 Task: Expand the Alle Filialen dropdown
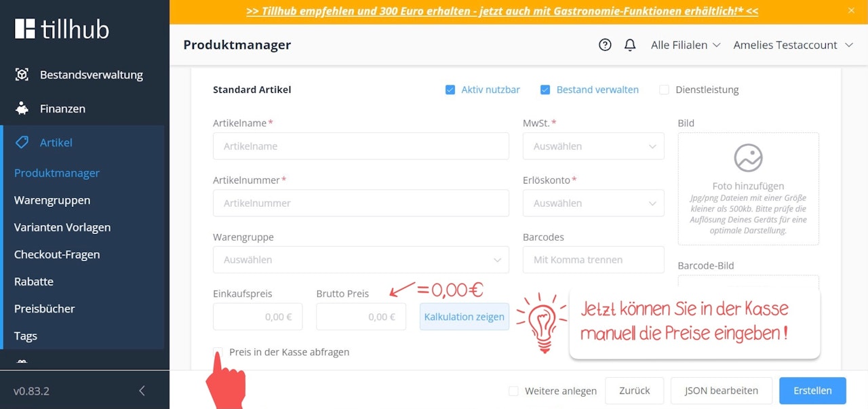point(685,45)
